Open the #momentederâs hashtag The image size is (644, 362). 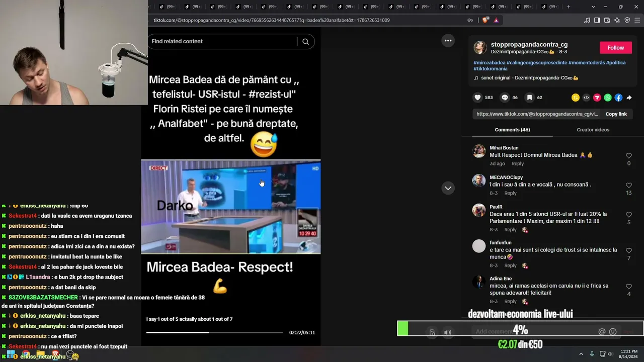tap(587, 63)
